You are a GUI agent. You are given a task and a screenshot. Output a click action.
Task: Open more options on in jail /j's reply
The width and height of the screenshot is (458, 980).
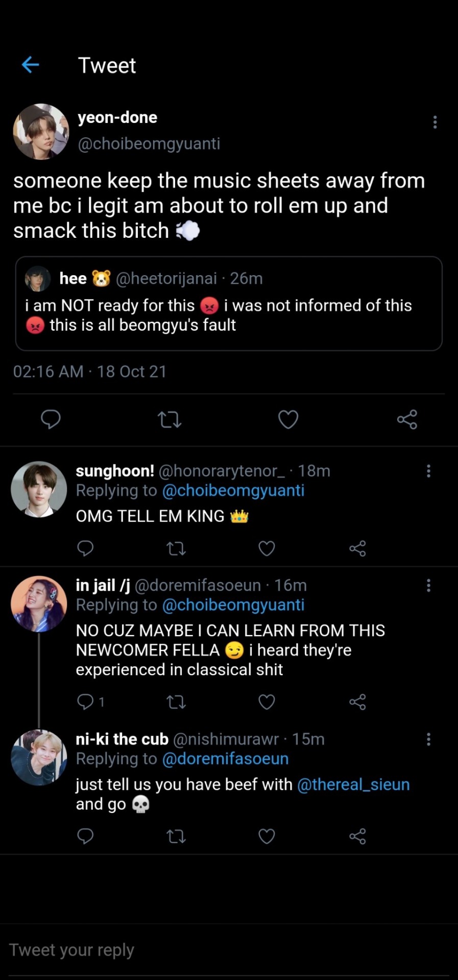pyautogui.click(x=428, y=585)
